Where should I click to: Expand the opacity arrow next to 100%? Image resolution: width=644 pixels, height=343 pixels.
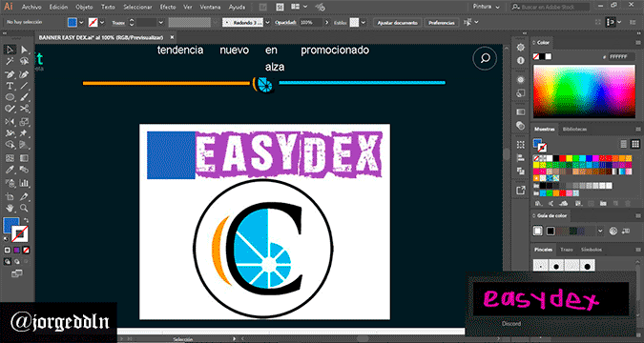coord(327,23)
